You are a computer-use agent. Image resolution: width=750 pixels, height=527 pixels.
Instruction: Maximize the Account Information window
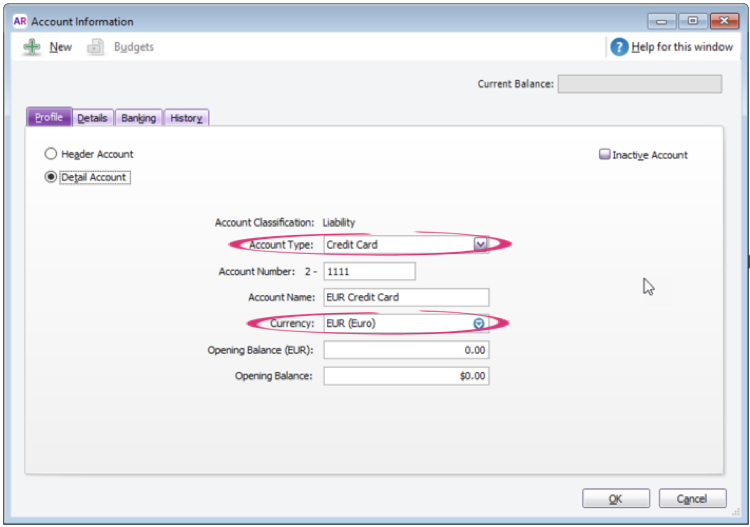point(692,21)
